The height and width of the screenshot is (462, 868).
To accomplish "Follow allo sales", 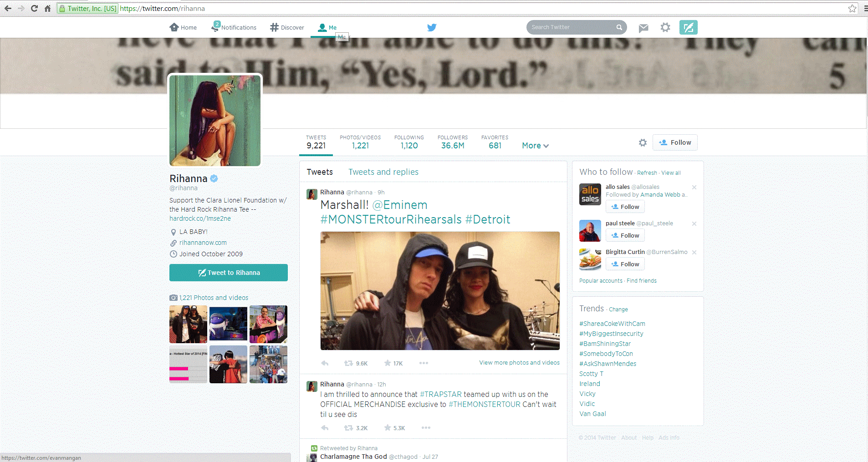I will [x=625, y=207].
